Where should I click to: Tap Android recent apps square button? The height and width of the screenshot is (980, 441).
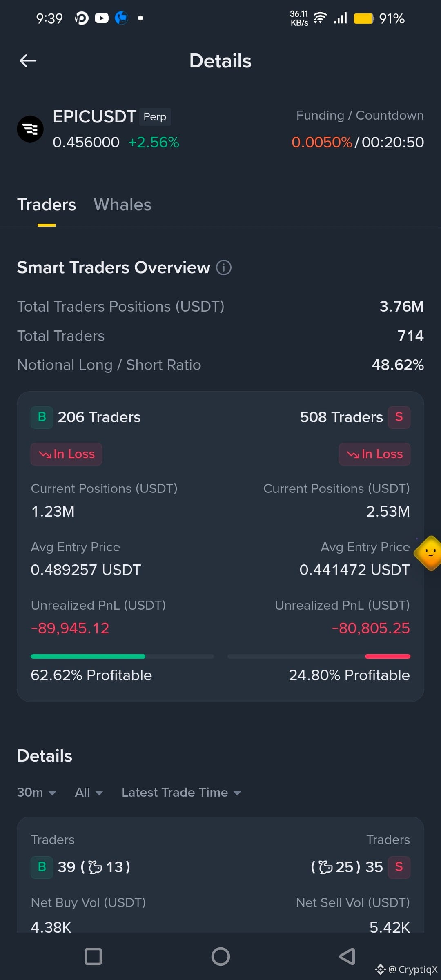click(93, 956)
